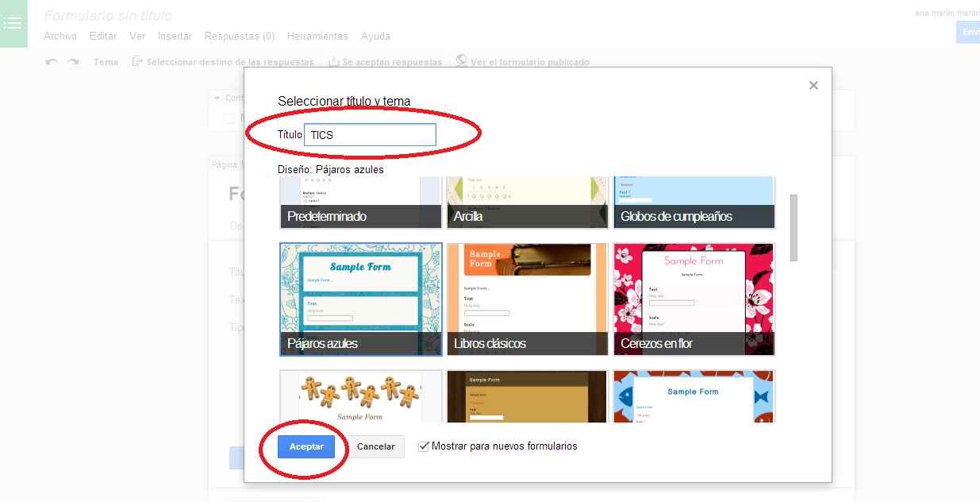The image size is (980, 502).
Task: Select the Globos de cumpleaños theme
Action: 694,203
